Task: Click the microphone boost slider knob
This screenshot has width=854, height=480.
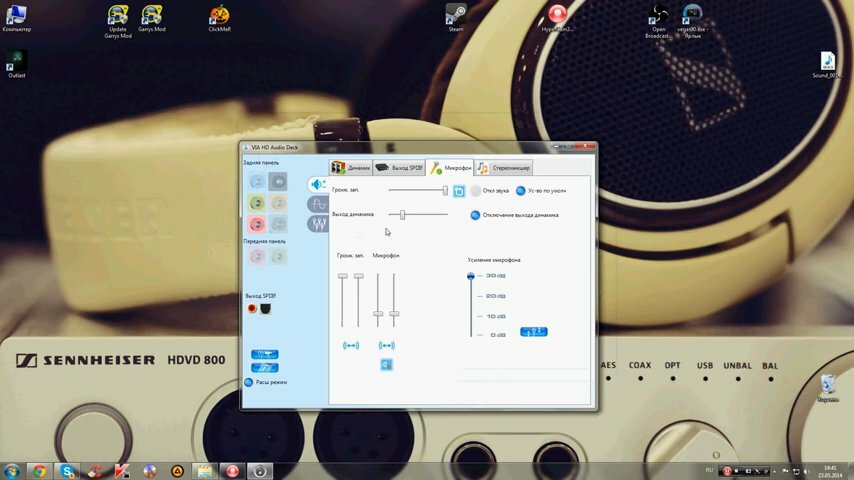Action: (471, 276)
